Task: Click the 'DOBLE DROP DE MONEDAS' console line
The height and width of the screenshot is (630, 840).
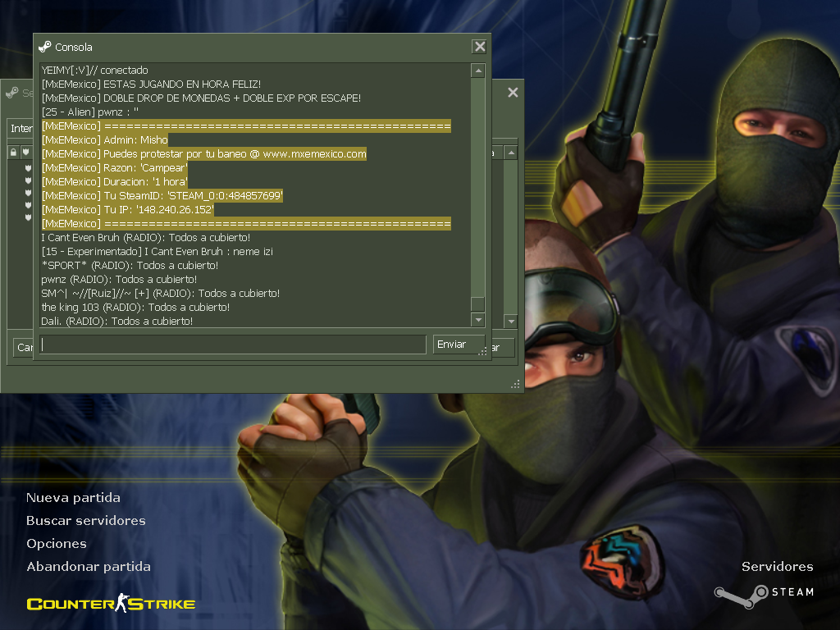Action: click(x=201, y=98)
